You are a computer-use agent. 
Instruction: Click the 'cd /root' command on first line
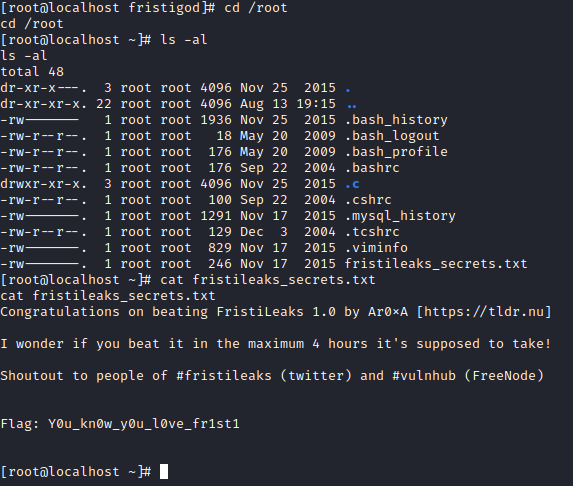pos(256,8)
